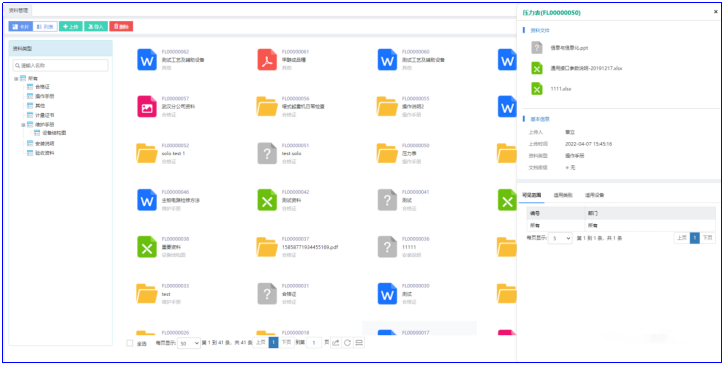Click the red 删除 delete button

[x=121, y=27]
